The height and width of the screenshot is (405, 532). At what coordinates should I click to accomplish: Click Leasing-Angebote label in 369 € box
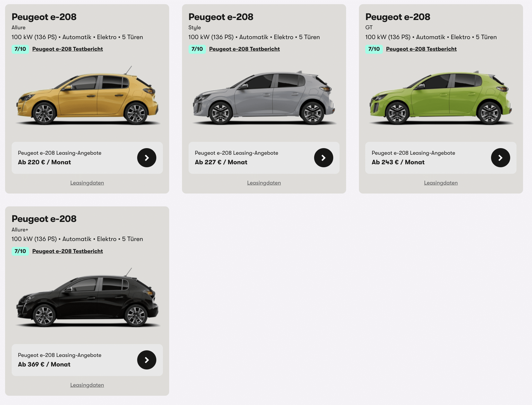(x=59, y=355)
